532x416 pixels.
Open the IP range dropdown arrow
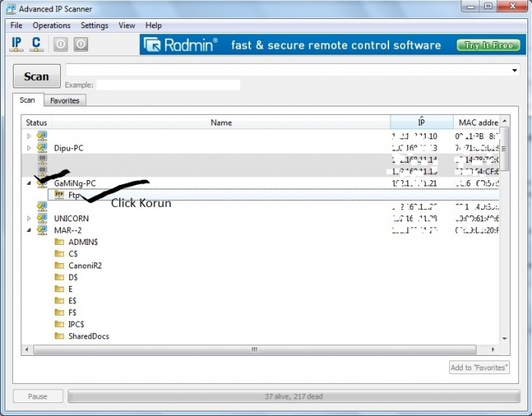(515, 70)
